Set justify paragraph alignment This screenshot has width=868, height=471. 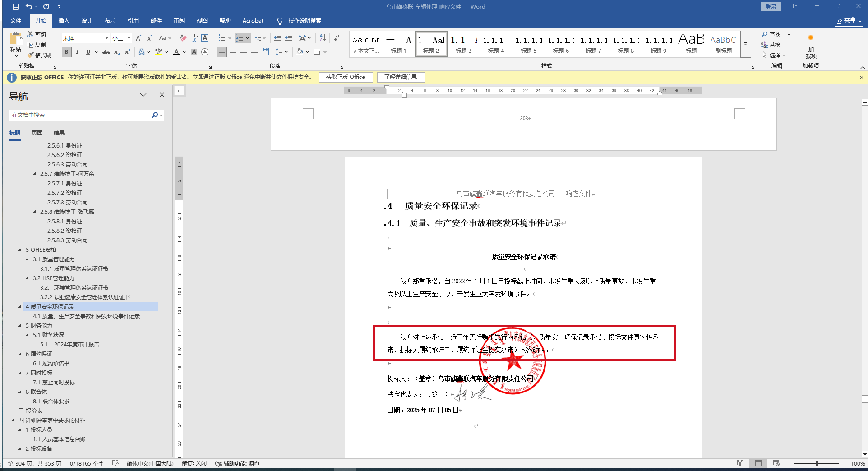(x=254, y=52)
